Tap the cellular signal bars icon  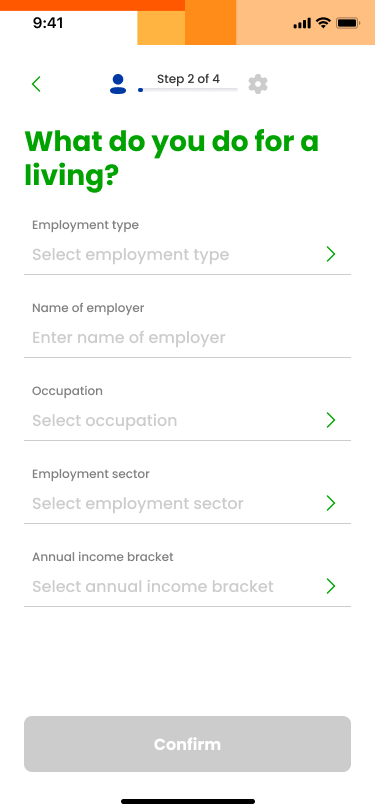coord(302,23)
